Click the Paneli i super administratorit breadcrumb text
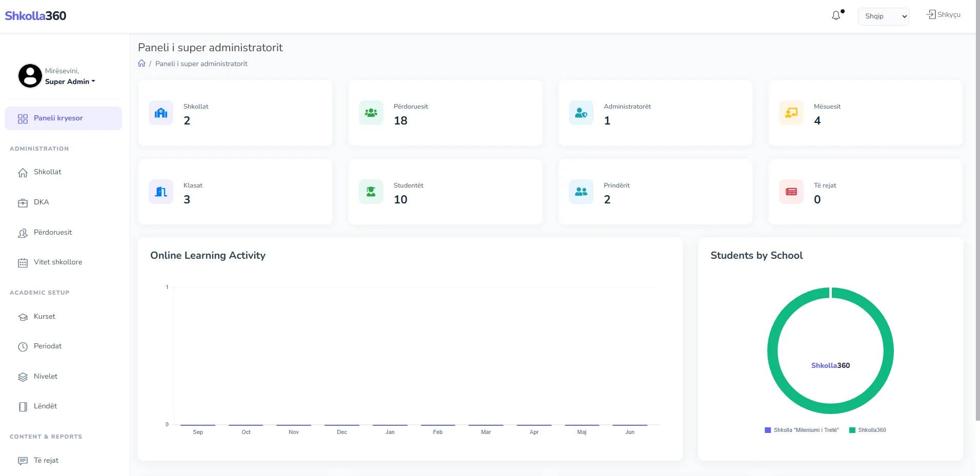This screenshot has width=980, height=476. pos(201,64)
